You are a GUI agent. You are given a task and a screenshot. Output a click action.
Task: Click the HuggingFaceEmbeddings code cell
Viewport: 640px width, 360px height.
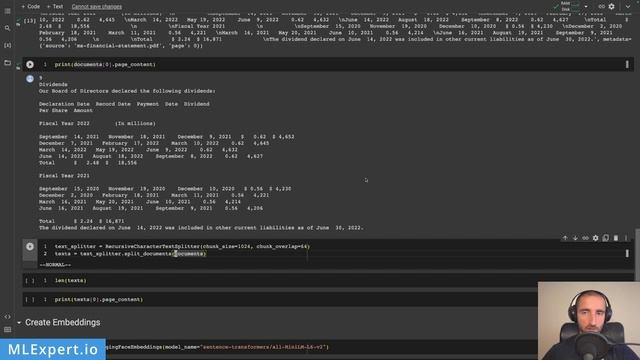click(x=321, y=347)
